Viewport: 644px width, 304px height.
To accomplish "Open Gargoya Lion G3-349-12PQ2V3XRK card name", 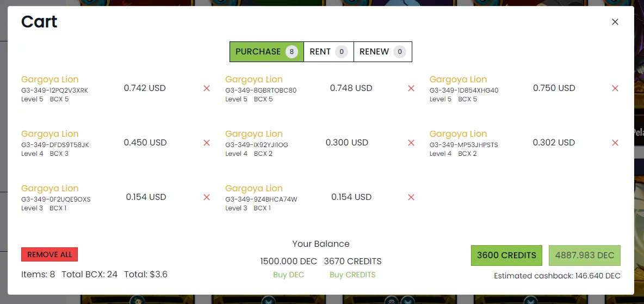I will [x=49, y=80].
